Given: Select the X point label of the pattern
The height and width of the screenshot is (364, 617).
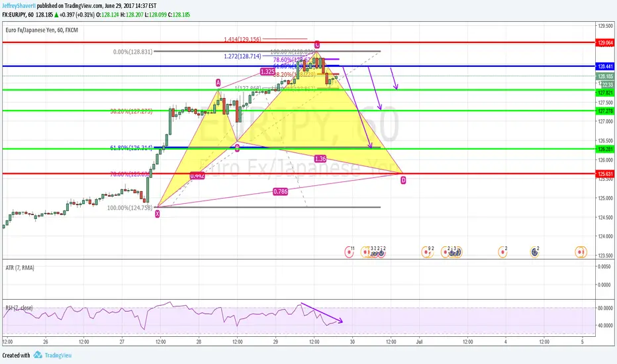Looking at the screenshot, I should [x=157, y=214].
